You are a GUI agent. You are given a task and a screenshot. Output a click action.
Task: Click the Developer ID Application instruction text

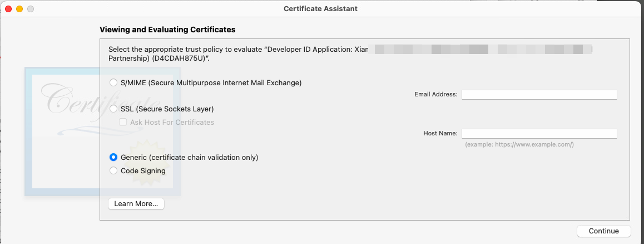pos(231,49)
